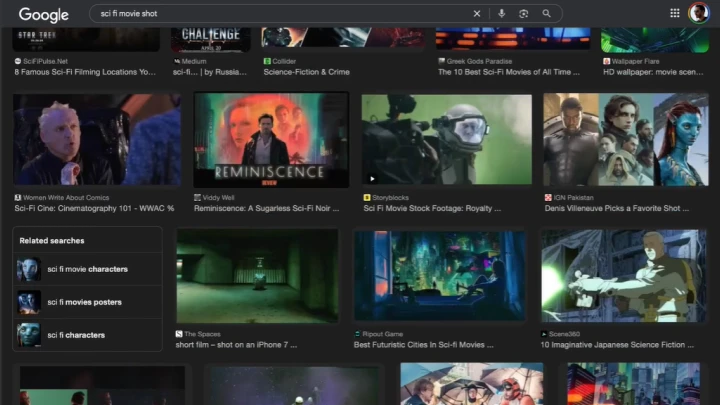Viewport: 720px width, 405px height.
Task: Click the SciFiPulse.Net source label
Action: pos(41,61)
